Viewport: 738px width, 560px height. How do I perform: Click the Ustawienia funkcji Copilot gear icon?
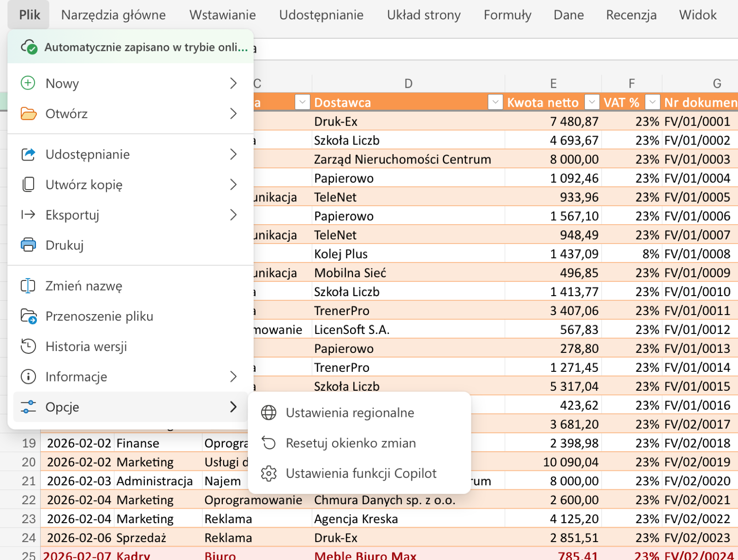pyautogui.click(x=268, y=473)
